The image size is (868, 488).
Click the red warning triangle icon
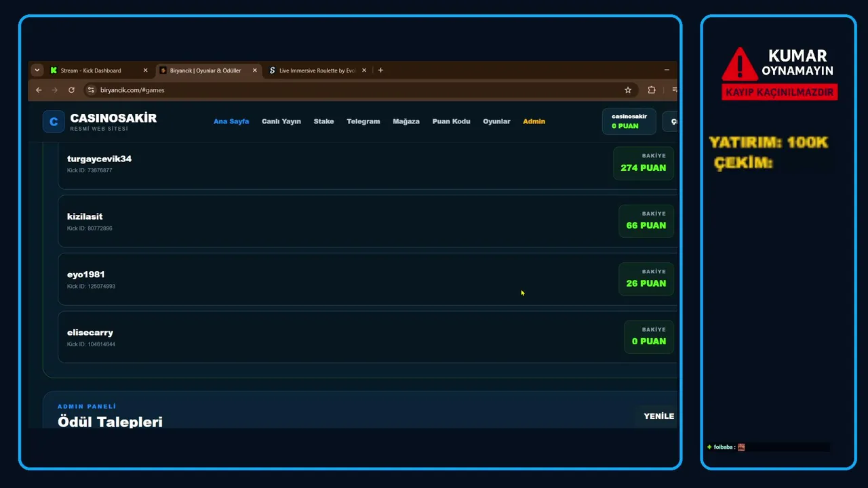739,64
